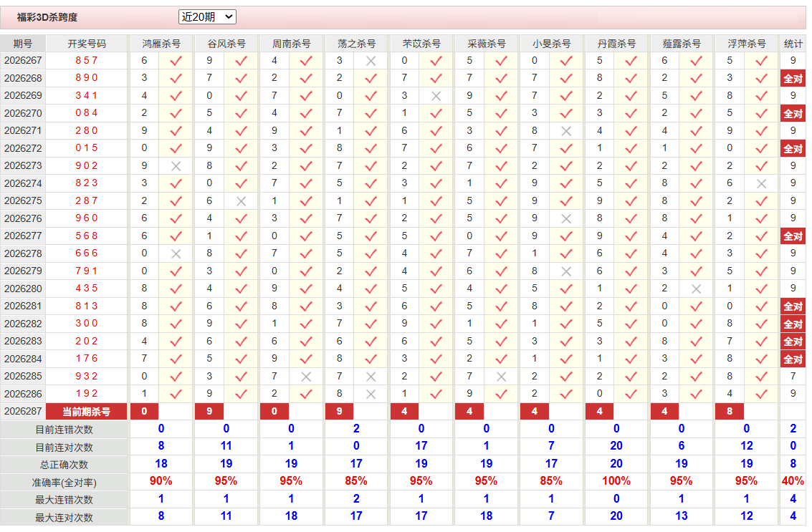Click the red 当前期杀号 label
The image size is (812, 532).
(87, 412)
